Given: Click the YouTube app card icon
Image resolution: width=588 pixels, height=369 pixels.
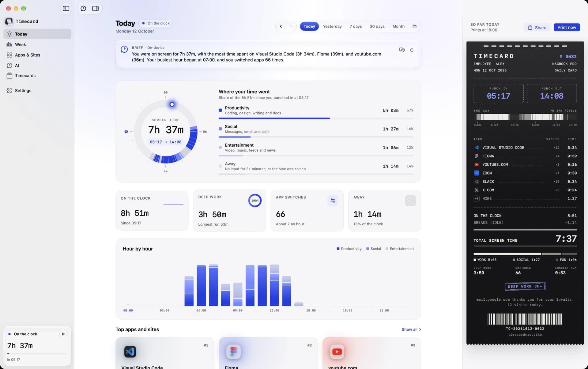Looking at the screenshot, I should coord(337,352).
